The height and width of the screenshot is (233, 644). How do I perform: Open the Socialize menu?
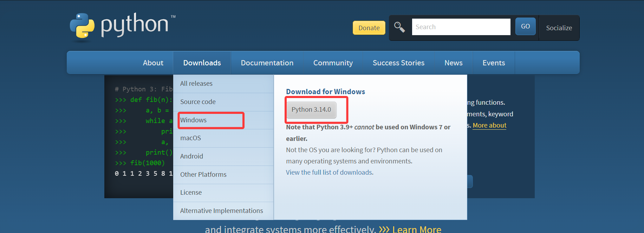[x=559, y=28]
